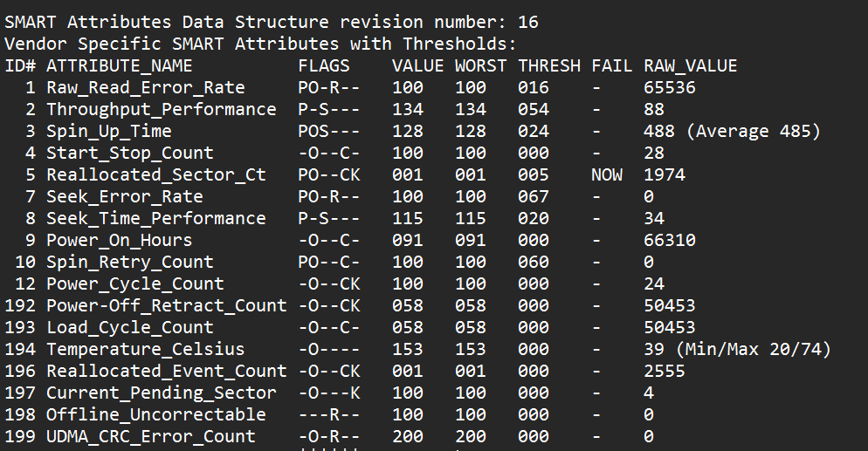Click the Temperature_Celsius attribute name
868x451 pixels.
tap(146, 349)
